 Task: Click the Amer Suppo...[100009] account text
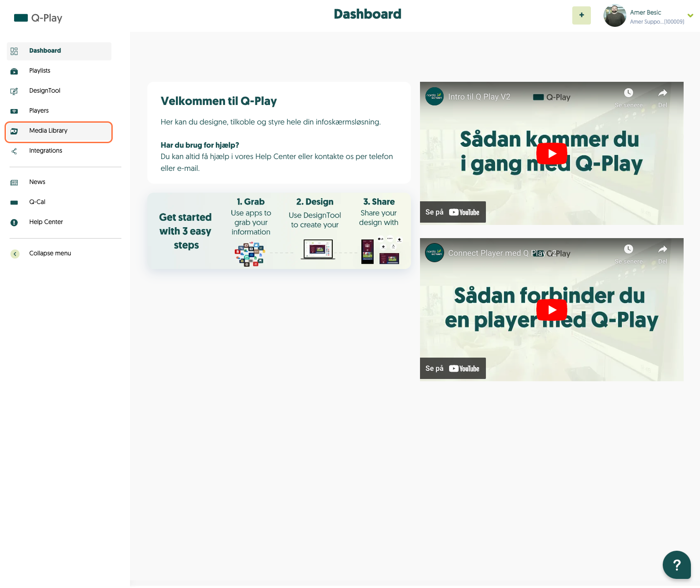[x=657, y=22]
